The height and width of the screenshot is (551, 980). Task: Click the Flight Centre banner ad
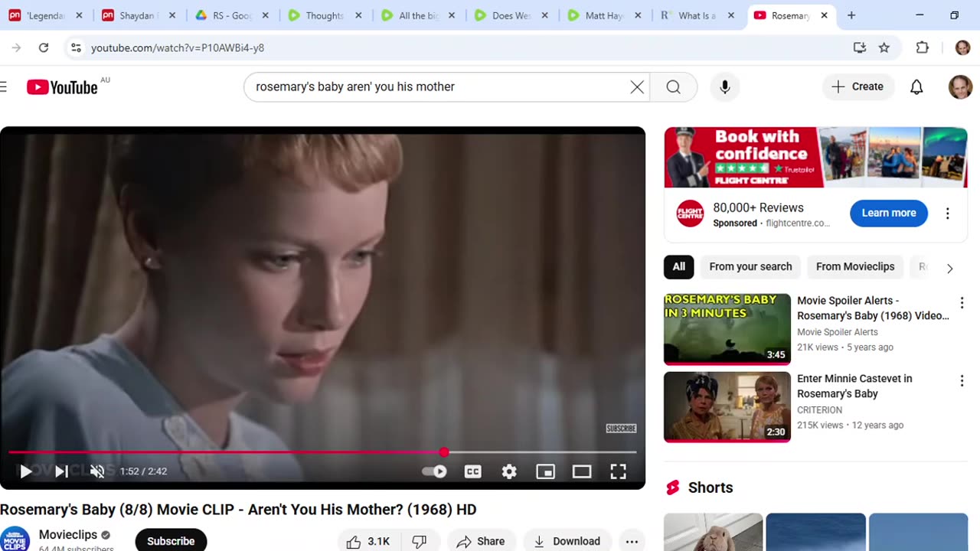click(x=815, y=157)
